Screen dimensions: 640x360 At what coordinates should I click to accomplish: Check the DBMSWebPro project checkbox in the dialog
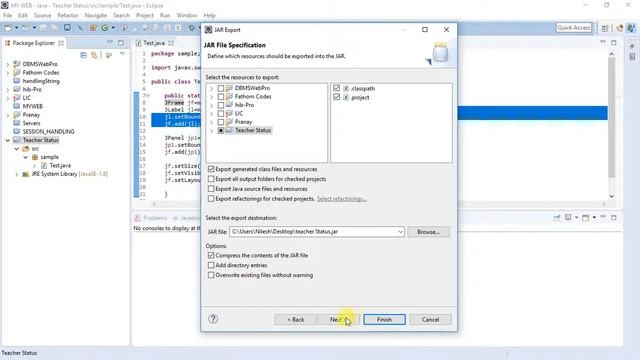point(221,88)
